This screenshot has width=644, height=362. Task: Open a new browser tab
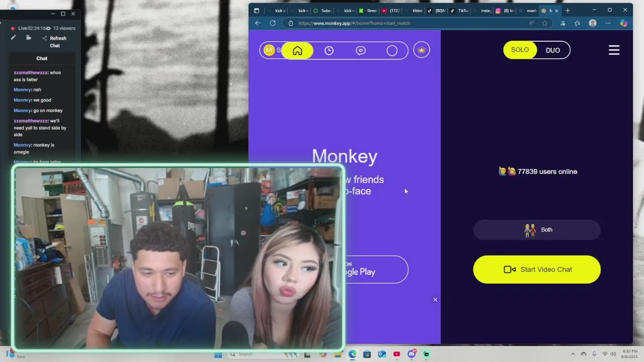pyautogui.click(x=568, y=11)
